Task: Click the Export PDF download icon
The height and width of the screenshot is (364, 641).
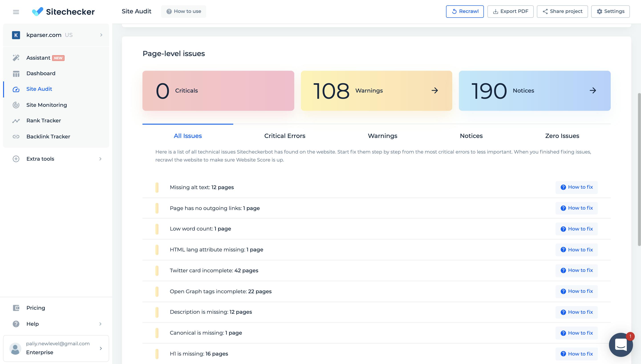Action: (x=495, y=11)
